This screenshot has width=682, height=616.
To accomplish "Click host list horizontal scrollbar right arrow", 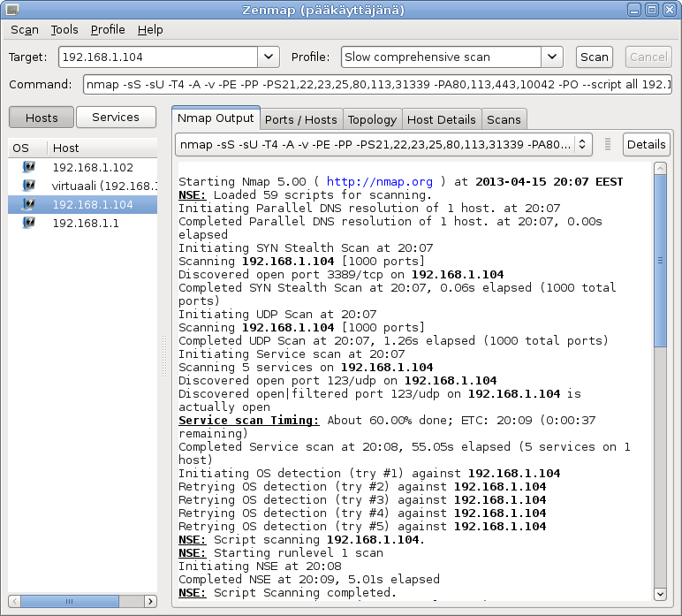I will pos(150,601).
